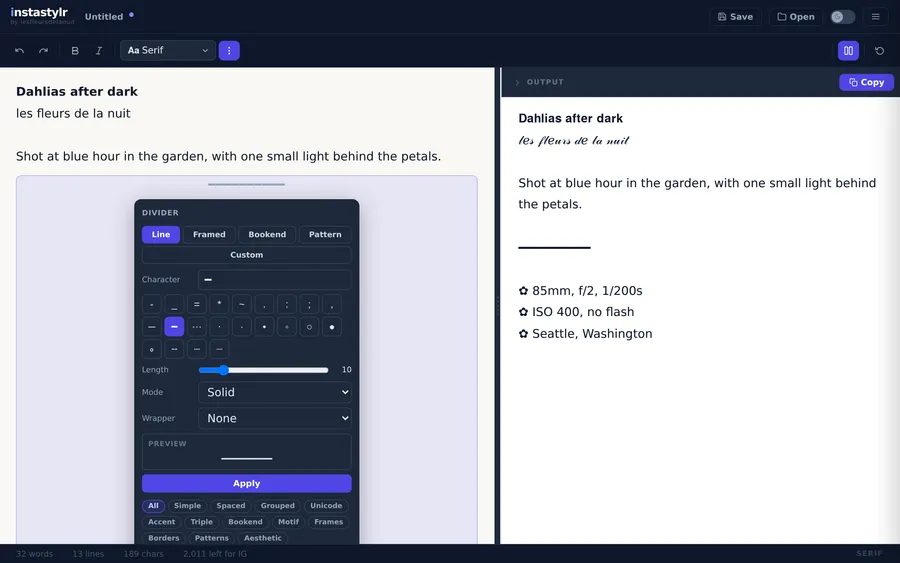Open the Wrapper dropdown set to None
The width and height of the screenshot is (900, 563).
pos(275,418)
